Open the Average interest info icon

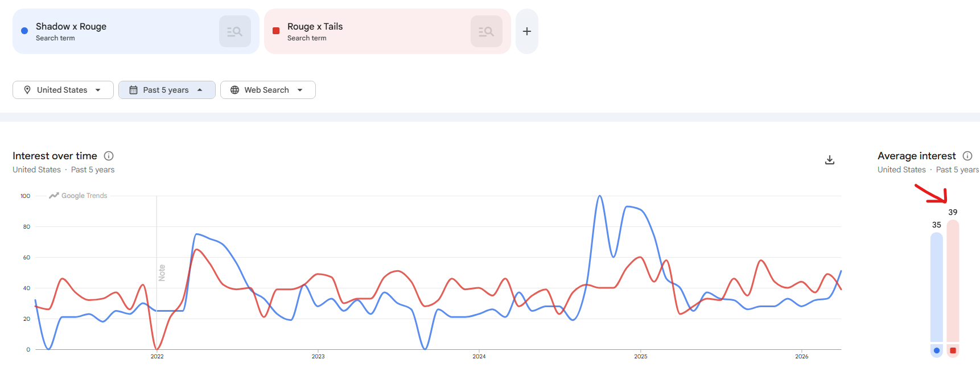click(x=967, y=156)
